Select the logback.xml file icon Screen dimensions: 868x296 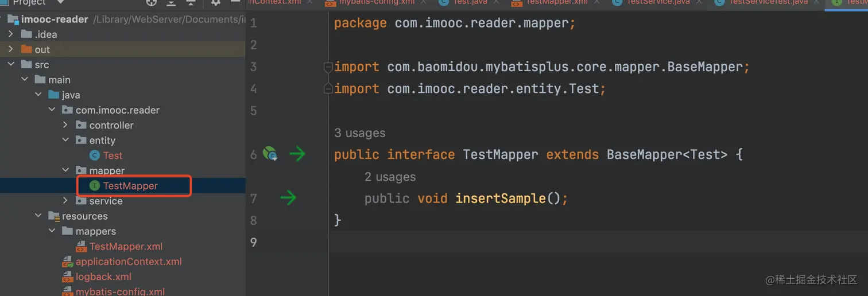[x=68, y=277]
